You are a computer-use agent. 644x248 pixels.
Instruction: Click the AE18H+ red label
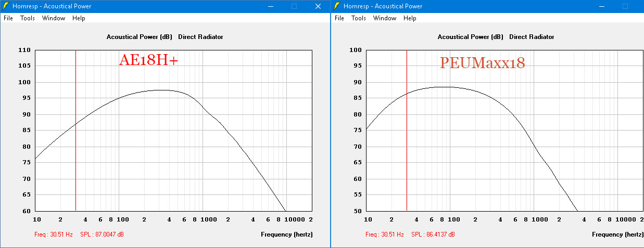click(149, 60)
